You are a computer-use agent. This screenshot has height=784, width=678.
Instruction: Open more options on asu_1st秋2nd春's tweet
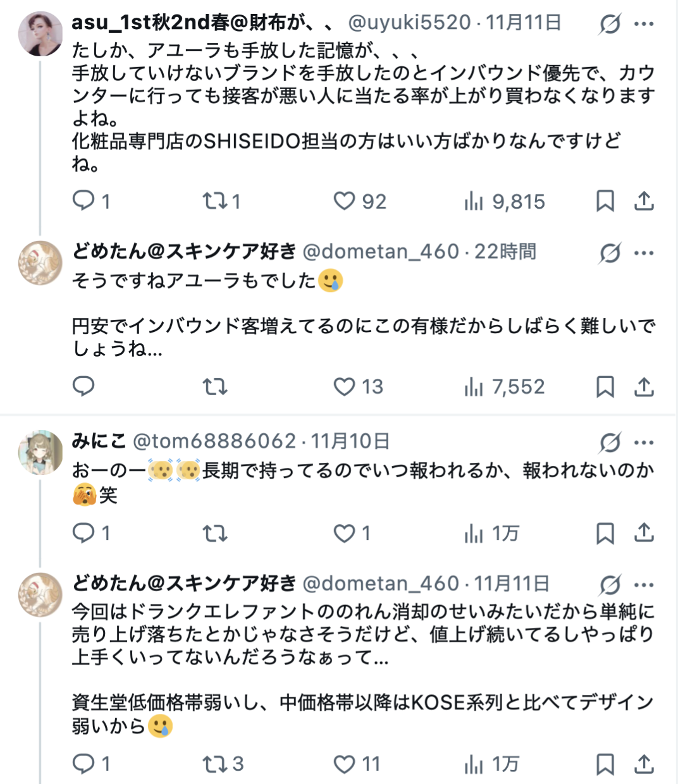coord(644,24)
